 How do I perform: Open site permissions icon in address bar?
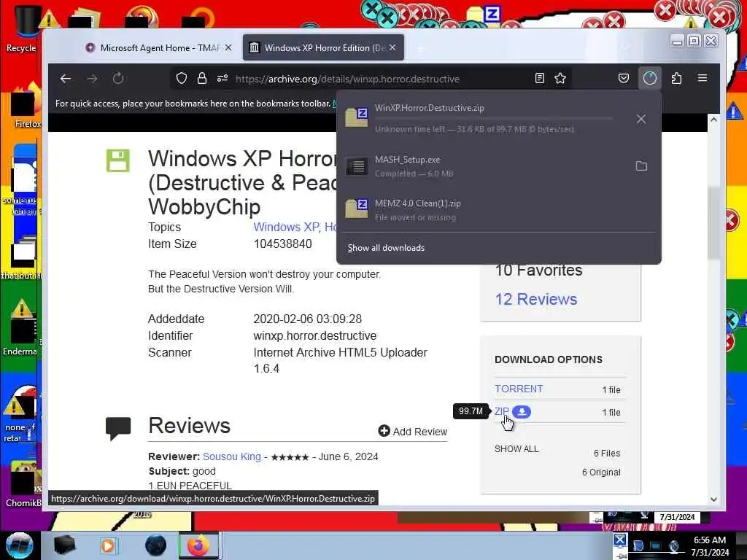[x=222, y=78]
